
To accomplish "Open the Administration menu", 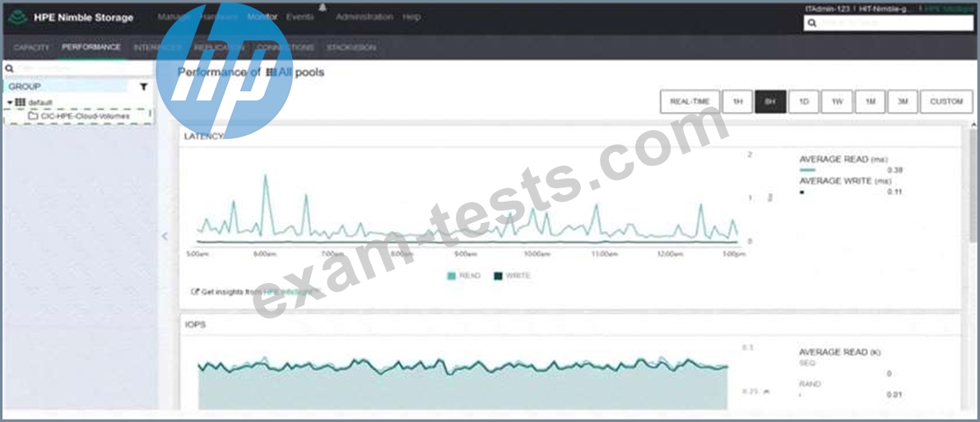I will pos(365,17).
